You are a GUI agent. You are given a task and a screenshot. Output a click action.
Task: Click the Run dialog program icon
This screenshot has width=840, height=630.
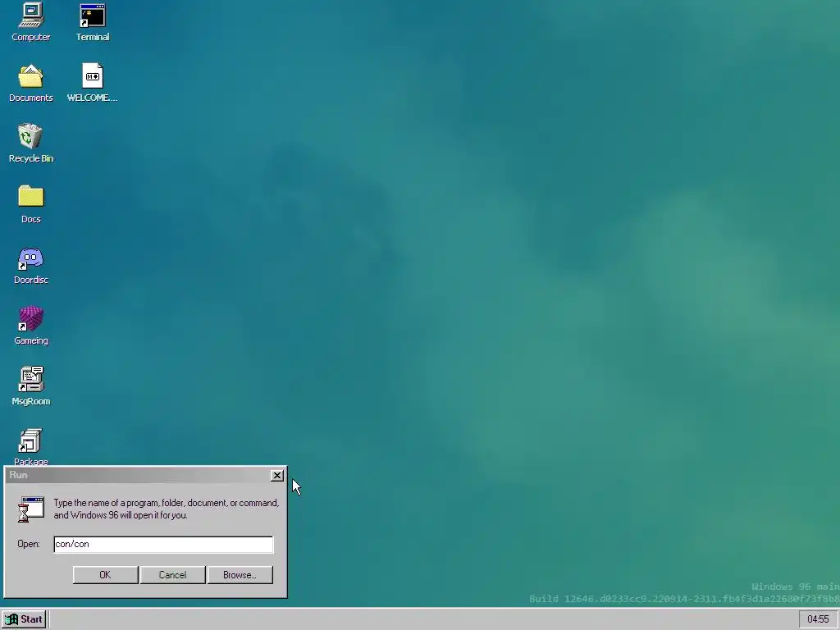point(31,509)
